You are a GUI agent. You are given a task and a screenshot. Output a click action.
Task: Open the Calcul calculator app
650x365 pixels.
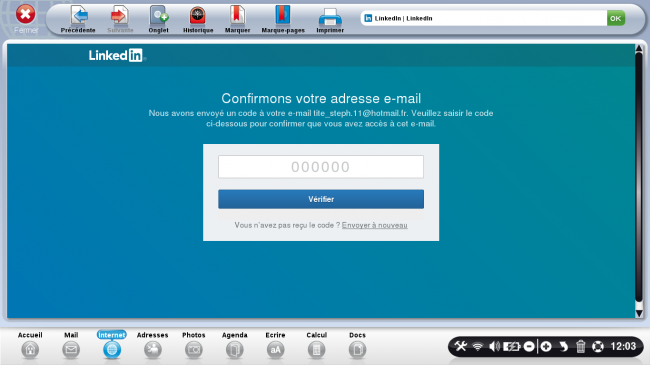[x=316, y=345]
